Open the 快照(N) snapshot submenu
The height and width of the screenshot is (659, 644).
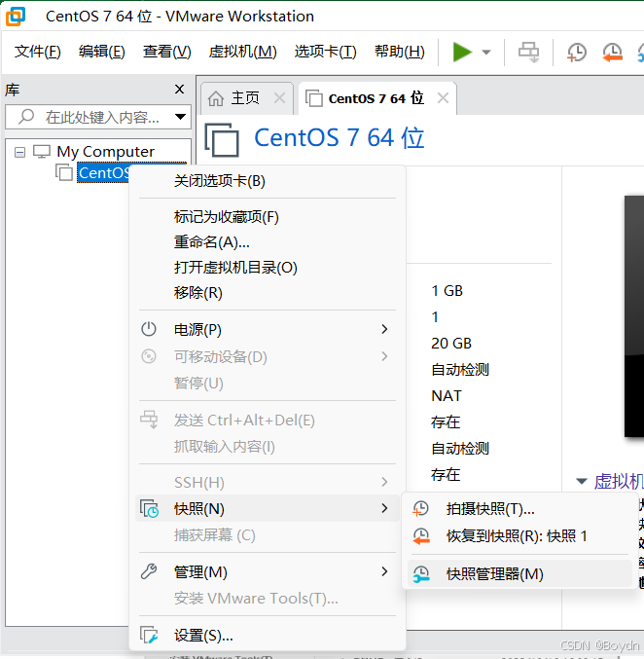click(268, 508)
